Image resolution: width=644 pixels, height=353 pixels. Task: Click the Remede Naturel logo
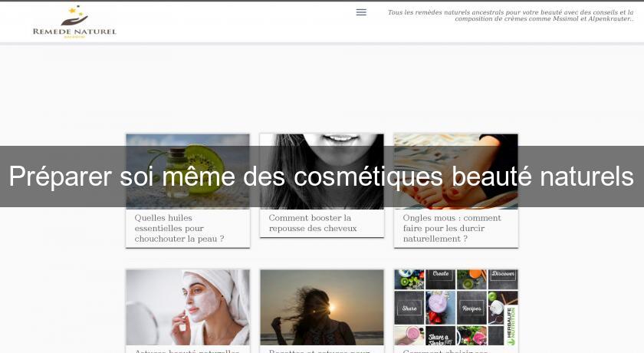click(74, 21)
